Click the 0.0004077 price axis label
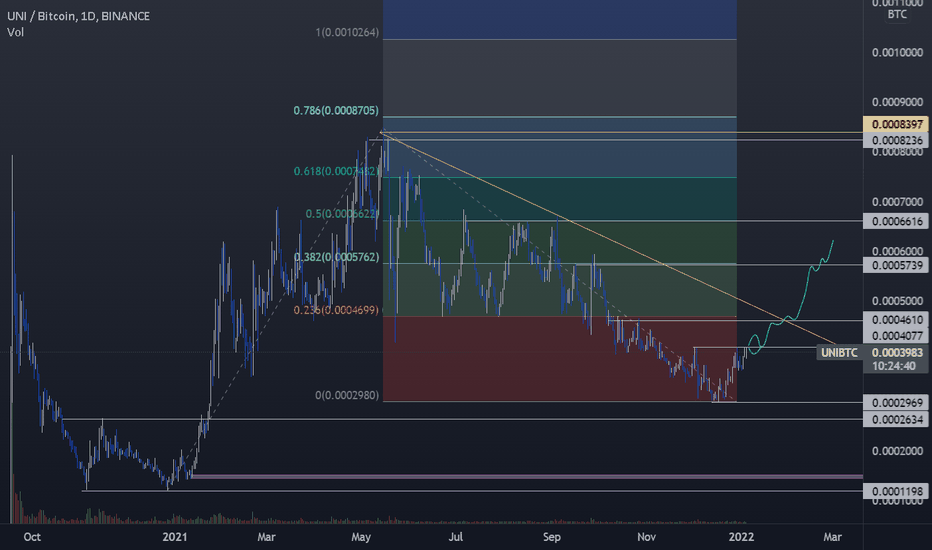This screenshot has height=550, width=932. (x=896, y=336)
